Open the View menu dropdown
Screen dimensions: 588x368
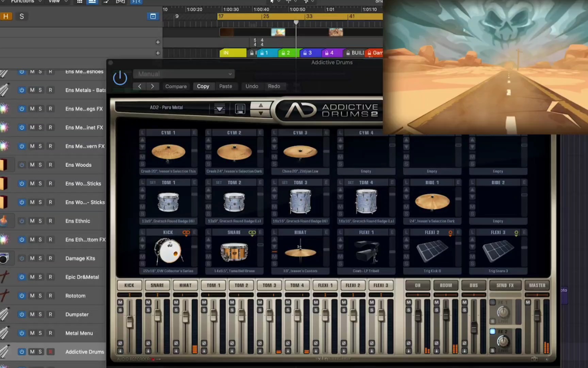(x=58, y=1)
